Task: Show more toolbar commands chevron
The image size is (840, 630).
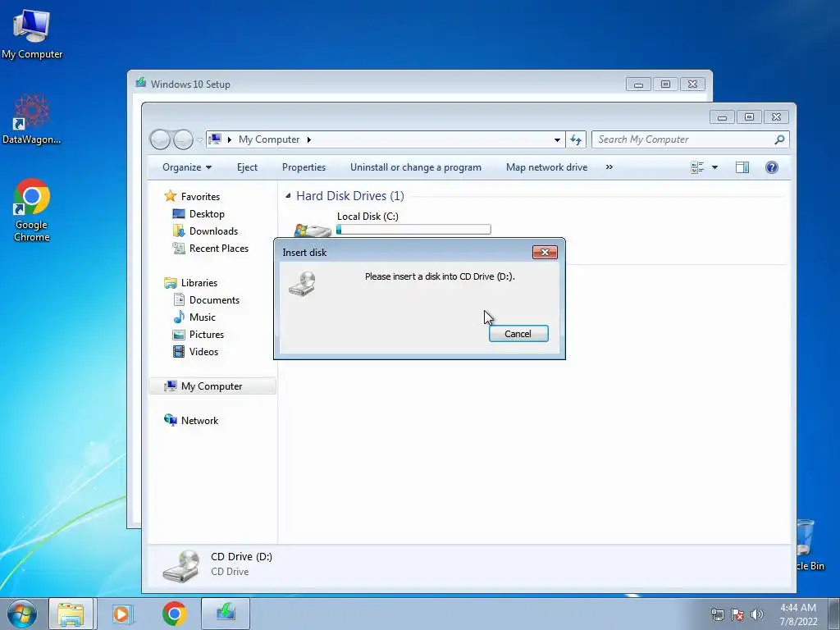Action: coord(609,167)
